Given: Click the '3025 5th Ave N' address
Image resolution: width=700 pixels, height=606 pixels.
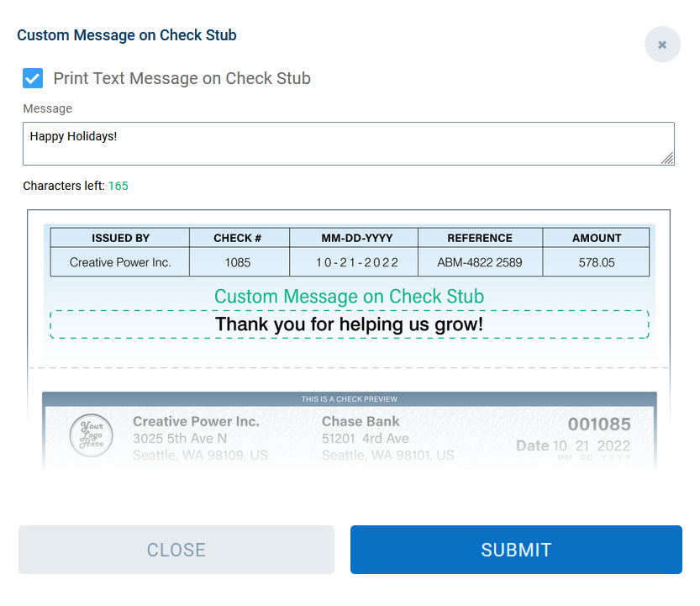Looking at the screenshot, I should point(180,439).
